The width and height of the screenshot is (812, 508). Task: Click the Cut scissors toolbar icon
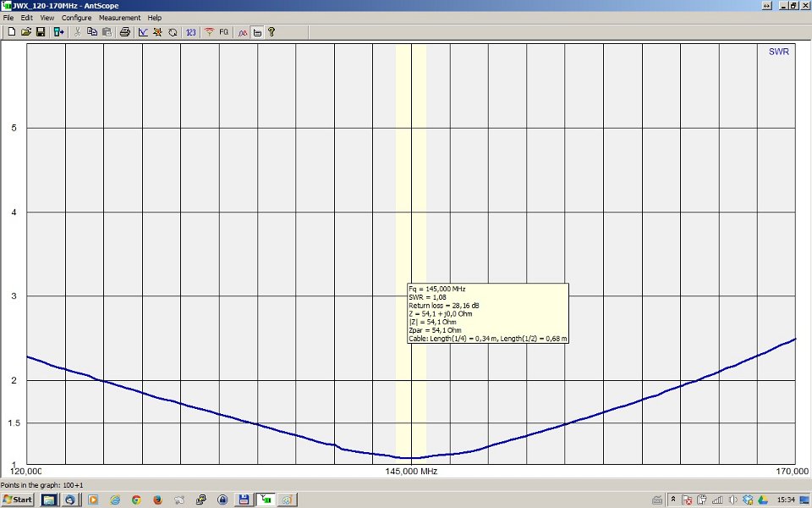77,32
